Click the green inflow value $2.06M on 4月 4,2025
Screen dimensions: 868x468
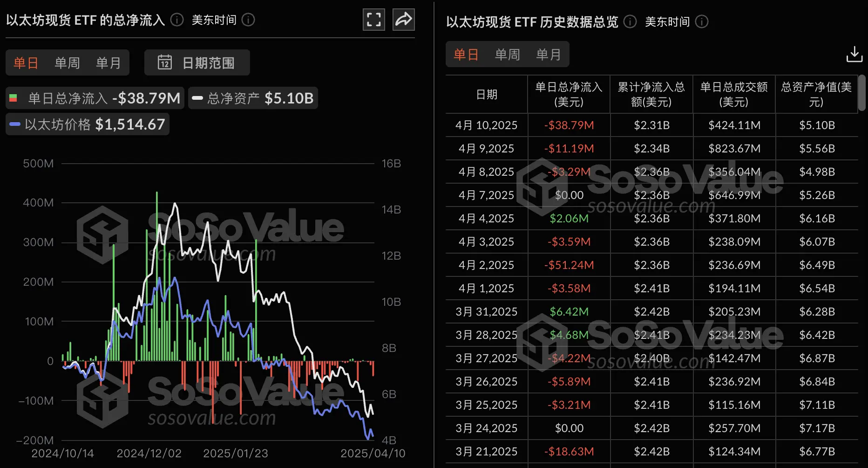[569, 218]
